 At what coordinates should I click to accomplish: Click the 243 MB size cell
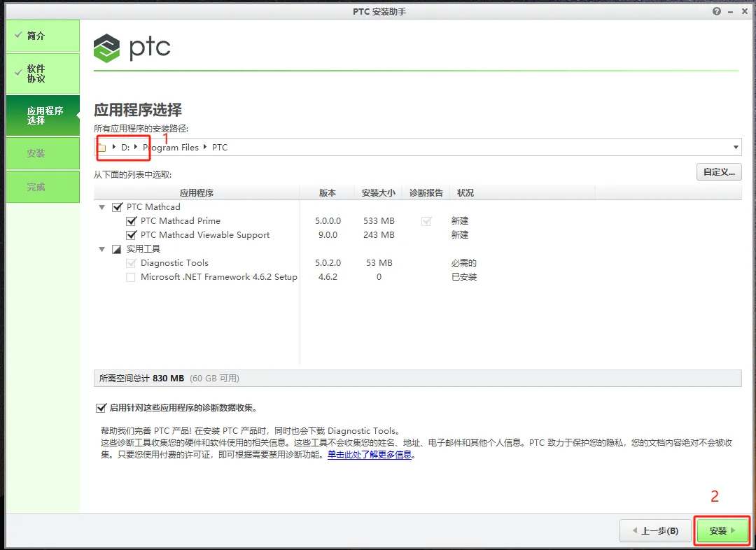(x=379, y=235)
